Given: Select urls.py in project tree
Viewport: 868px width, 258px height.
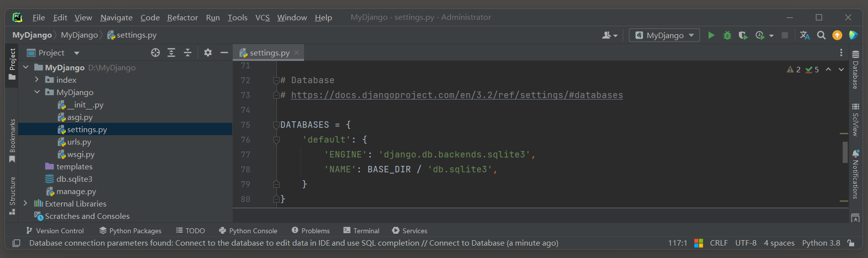Looking at the screenshot, I should click(x=79, y=142).
